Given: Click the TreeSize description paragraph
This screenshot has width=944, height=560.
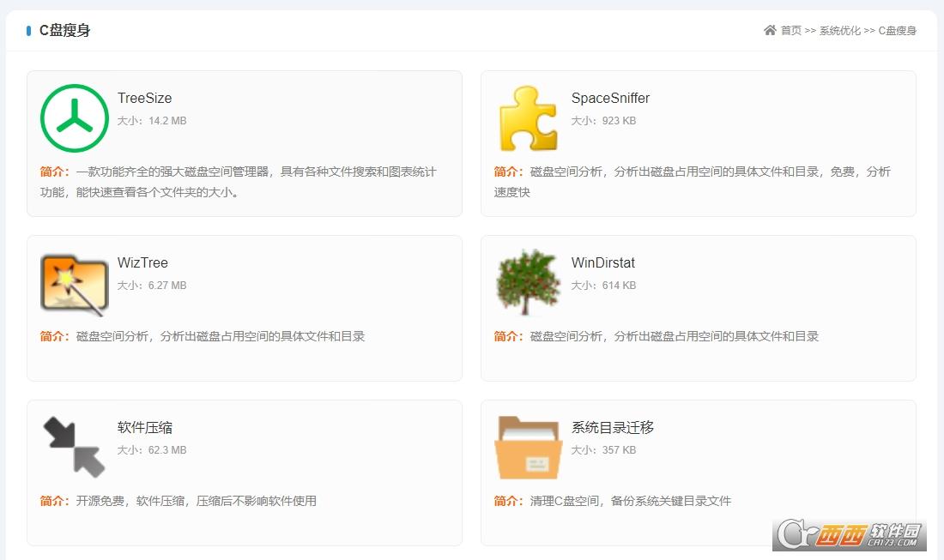Looking at the screenshot, I should pyautogui.click(x=239, y=182).
